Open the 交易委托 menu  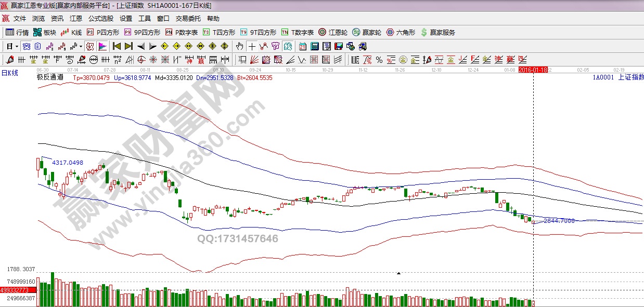(188, 19)
